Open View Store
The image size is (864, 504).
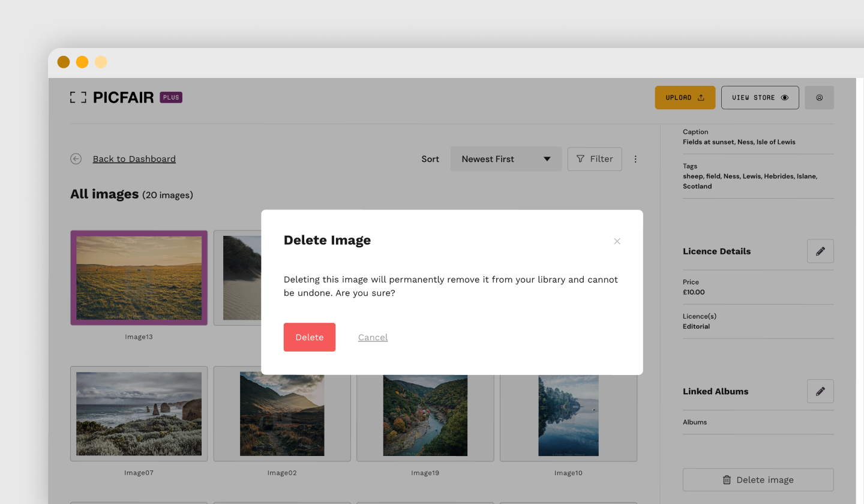pyautogui.click(x=760, y=97)
